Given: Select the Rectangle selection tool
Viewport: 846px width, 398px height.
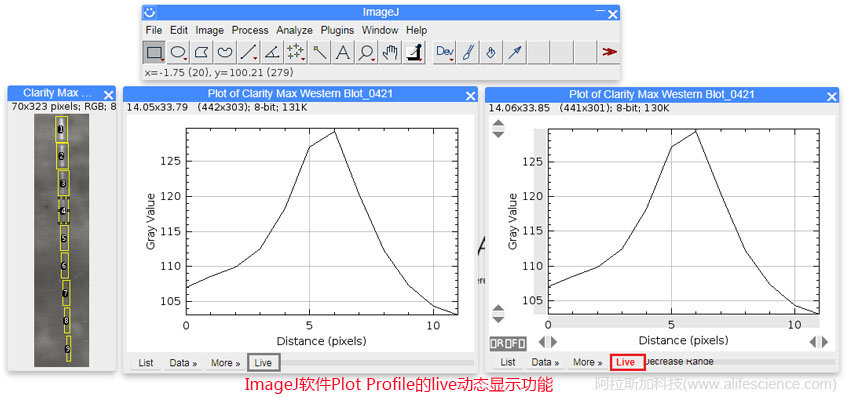Looking at the screenshot, I should pyautogui.click(x=155, y=52).
